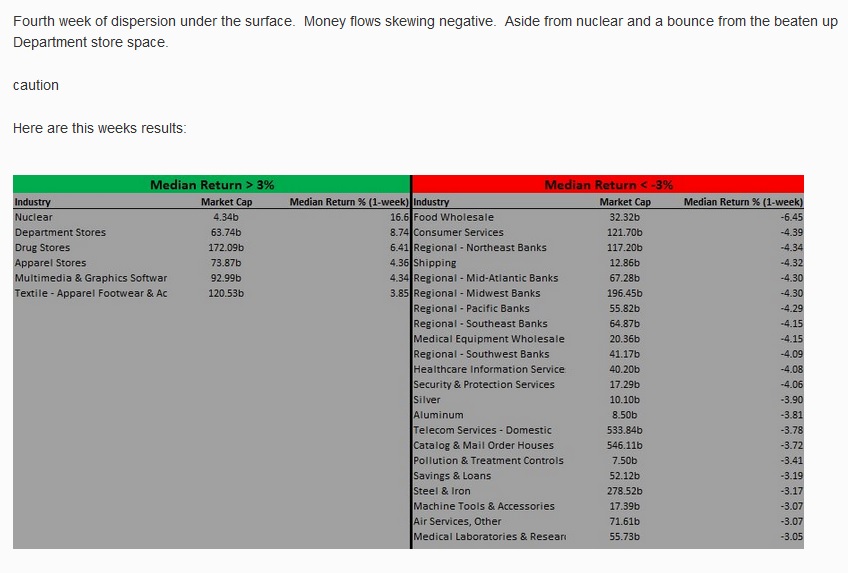Select 'Machine Tools & Accessories' label
The width and height of the screenshot is (848, 573).
coord(484,506)
